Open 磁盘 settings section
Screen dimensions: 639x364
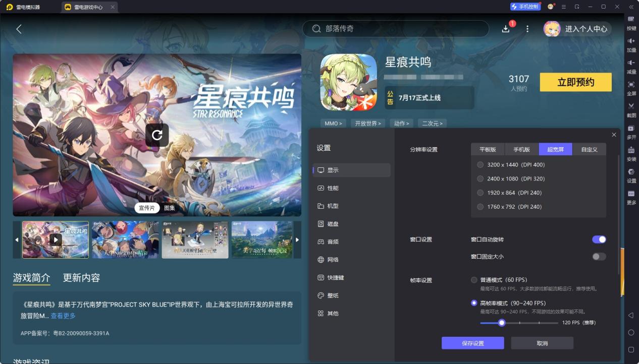click(x=352, y=224)
